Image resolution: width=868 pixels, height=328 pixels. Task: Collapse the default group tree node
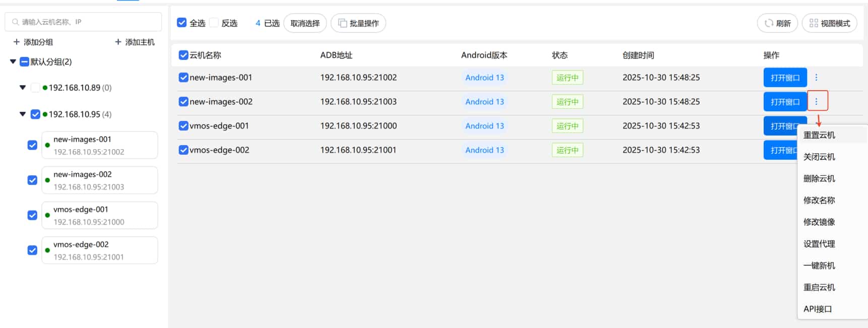(13, 61)
